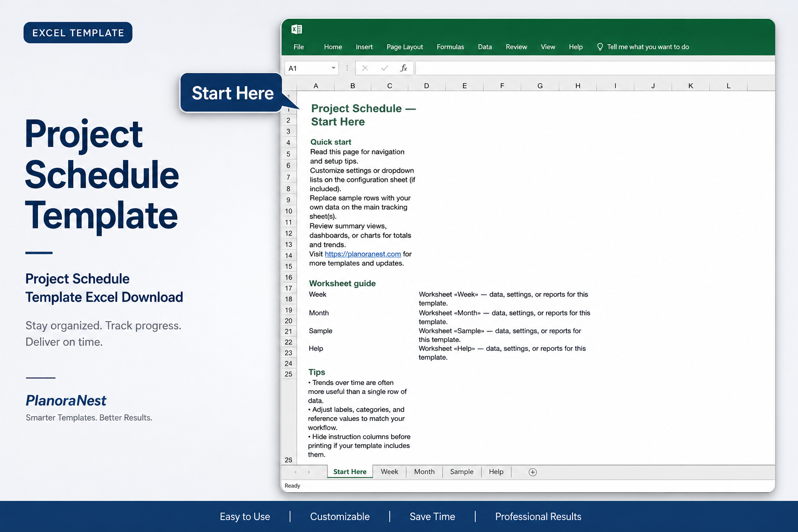Select the Start Here sheet tab
798x532 pixels.
(x=350, y=472)
